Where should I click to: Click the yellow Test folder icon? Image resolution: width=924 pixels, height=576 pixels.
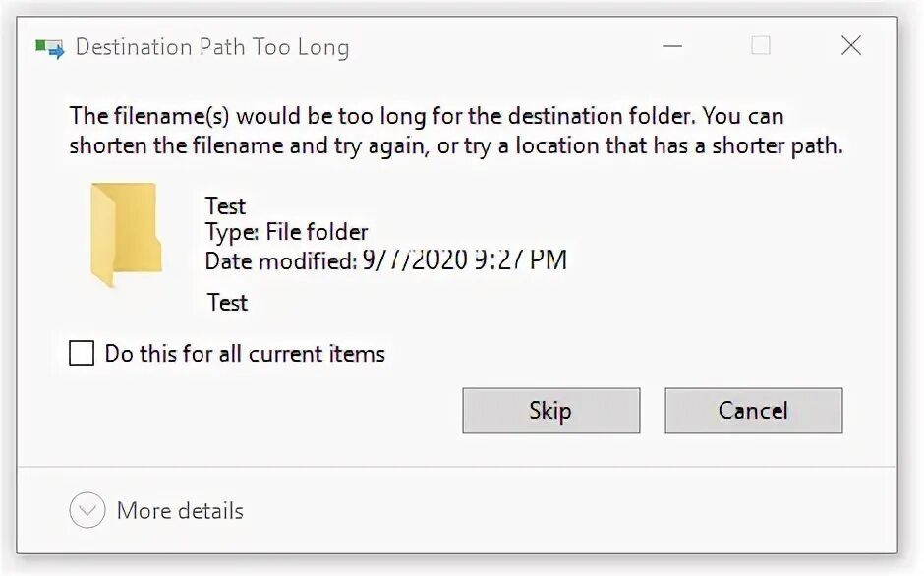coord(125,234)
